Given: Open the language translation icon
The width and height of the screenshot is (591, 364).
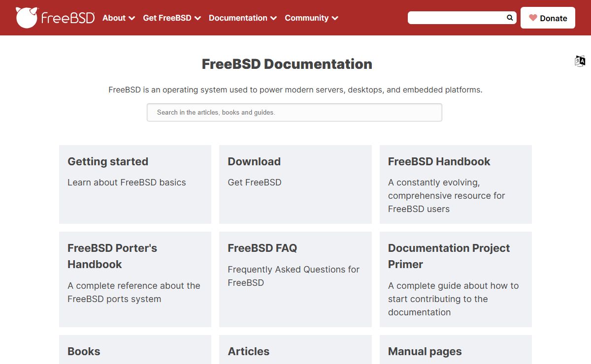Looking at the screenshot, I should (x=580, y=61).
